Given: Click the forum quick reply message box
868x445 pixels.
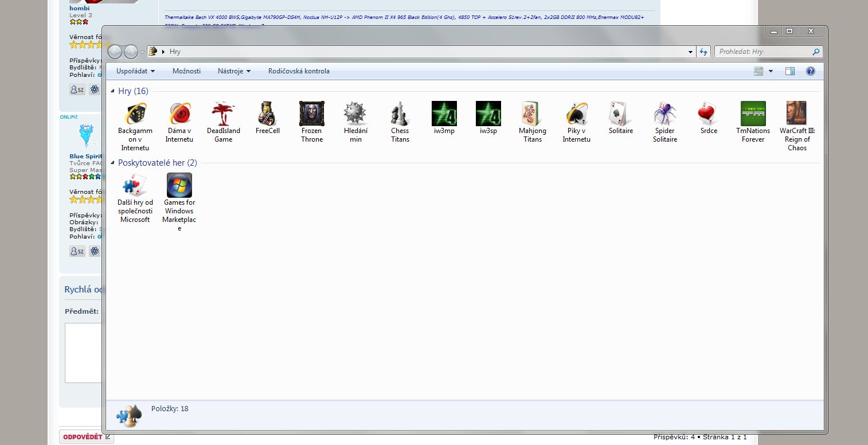Looking at the screenshot, I should pyautogui.click(x=83, y=353).
